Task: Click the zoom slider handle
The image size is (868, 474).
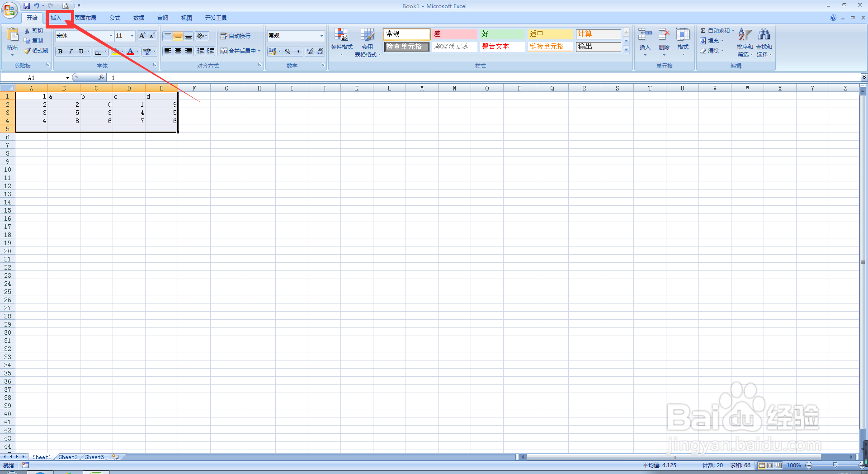Action: (x=835, y=465)
